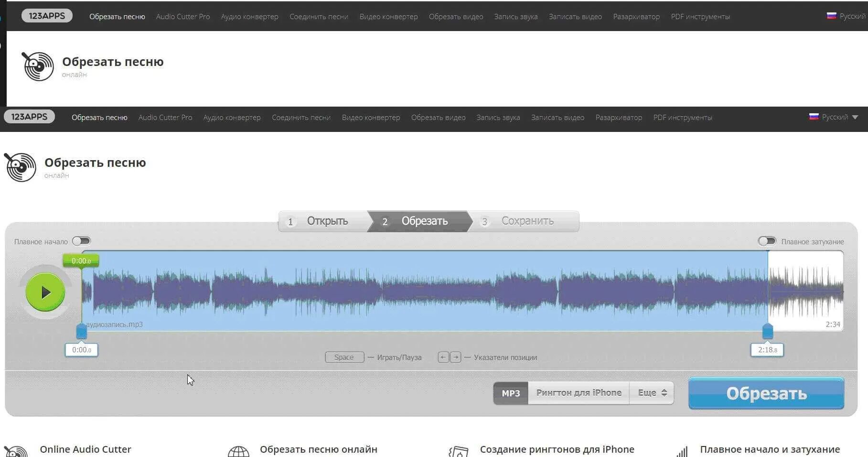Click the selected blue waveform region
The width and height of the screenshot is (868, 457).
(425, 291)
